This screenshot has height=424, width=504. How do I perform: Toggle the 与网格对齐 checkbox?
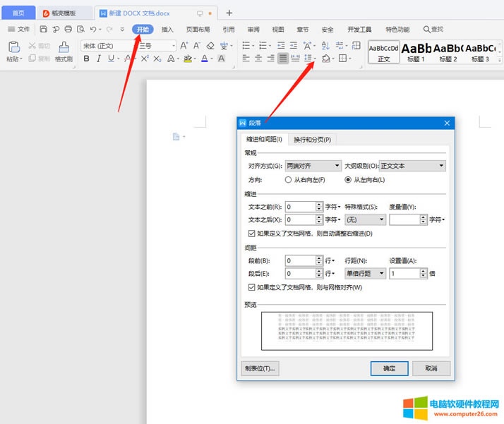click(252, 287)
